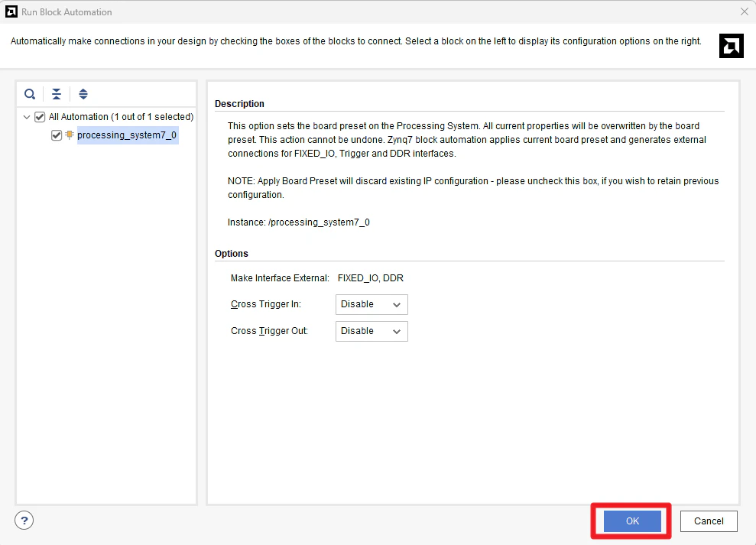Collapse the All Automation tree node

pyautogui.click(x=27, y=117)
